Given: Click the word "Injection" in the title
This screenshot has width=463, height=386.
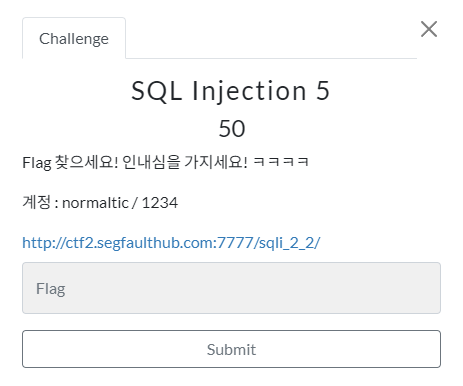Looking at the screenshot, I should coord(249,90).
